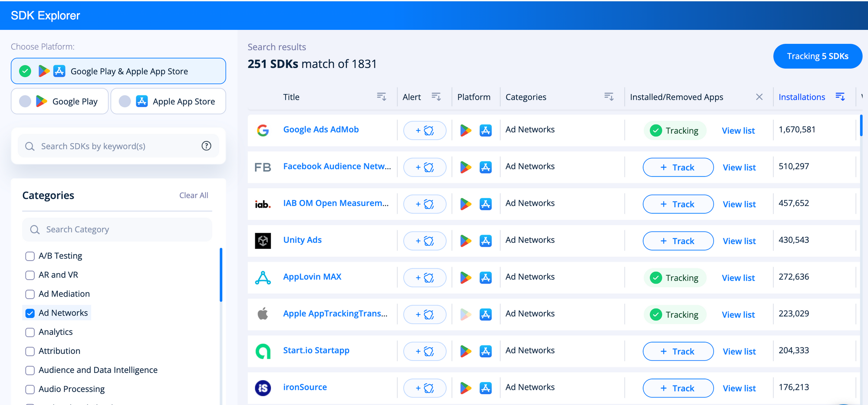Click the Unity Ads logo icon

263,241
